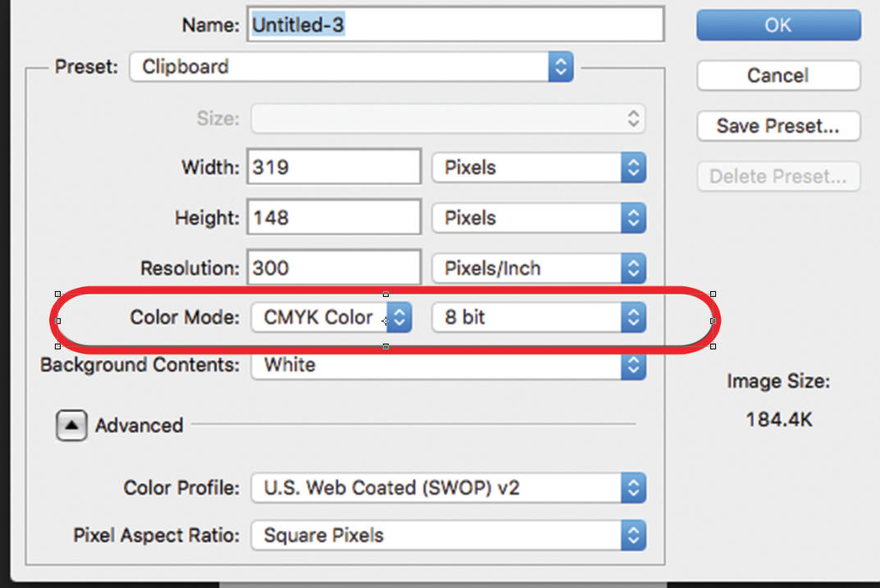
Task: Click the right-middle selection handle of the red outline
Action: pyautogui.click(x=713, y=321)
